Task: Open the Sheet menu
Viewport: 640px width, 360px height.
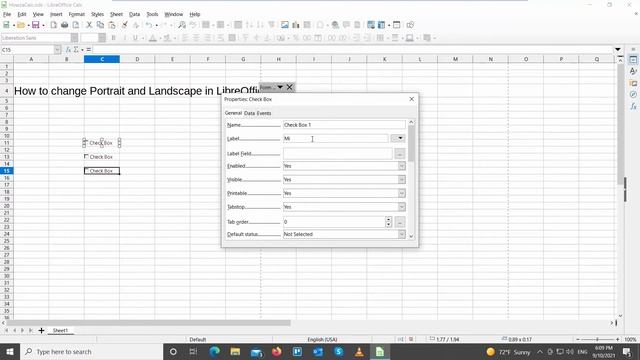Action: pos(116,14)
